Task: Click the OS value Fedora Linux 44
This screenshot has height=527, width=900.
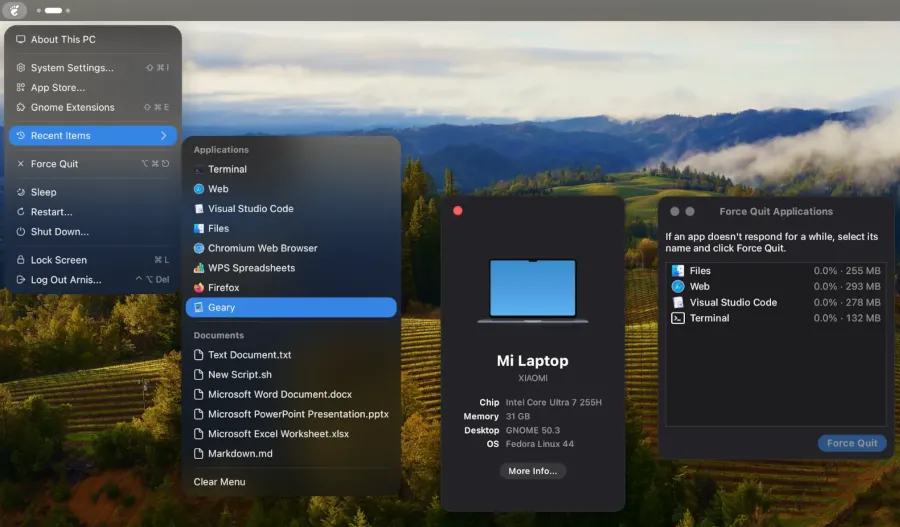Action: [x=540, y=444]
